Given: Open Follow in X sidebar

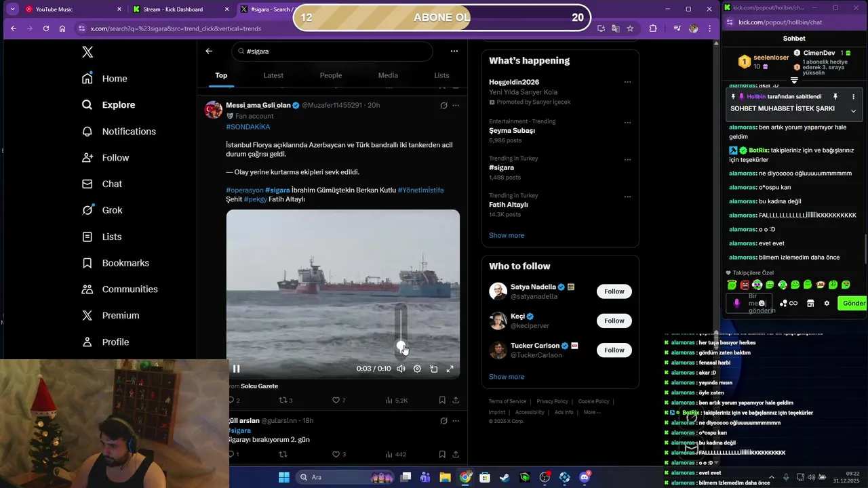Looking at the screenshot, I should (105, 158).
